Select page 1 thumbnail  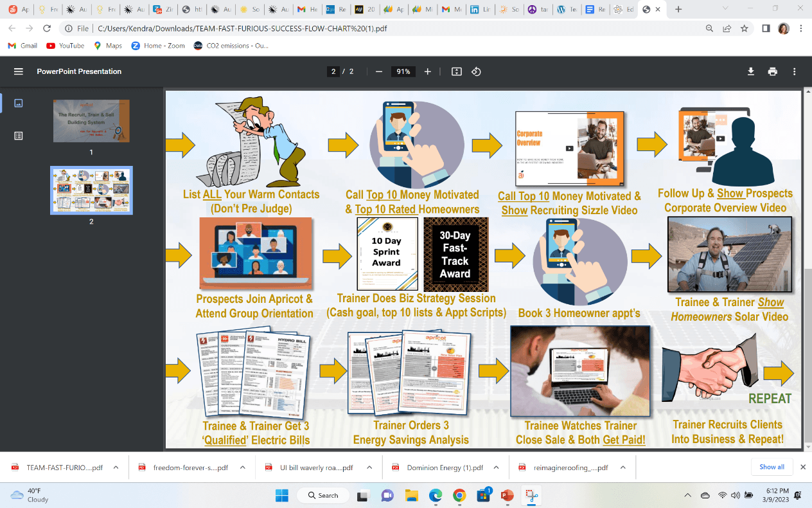pos(91,121)
